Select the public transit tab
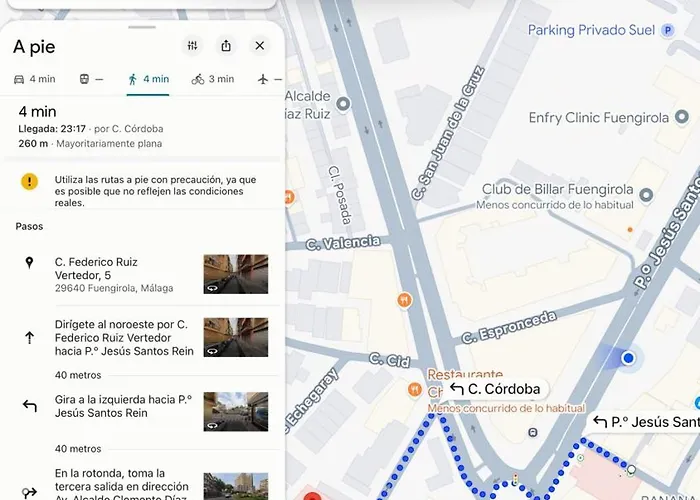Viewport: 700px width, 500px height. (91, 79)
